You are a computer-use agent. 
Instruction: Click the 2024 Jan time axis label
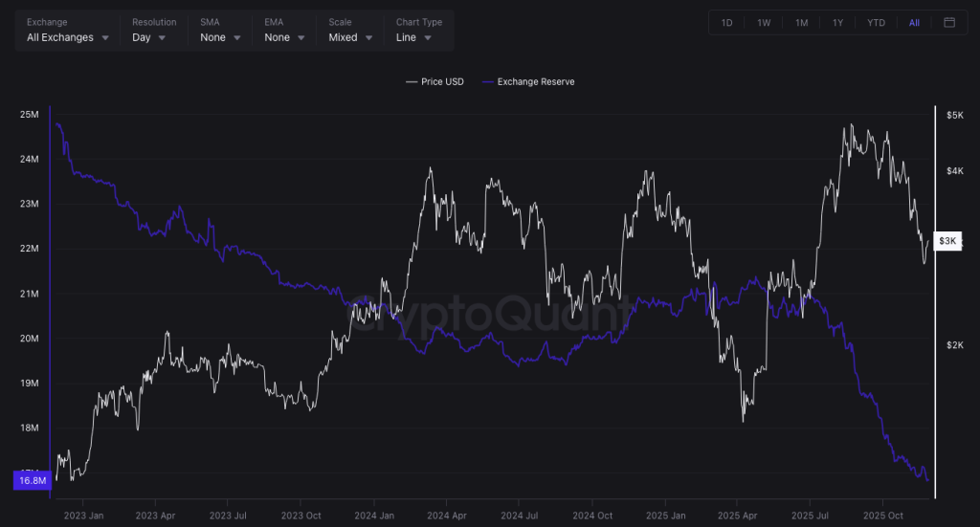coord(373,515)
